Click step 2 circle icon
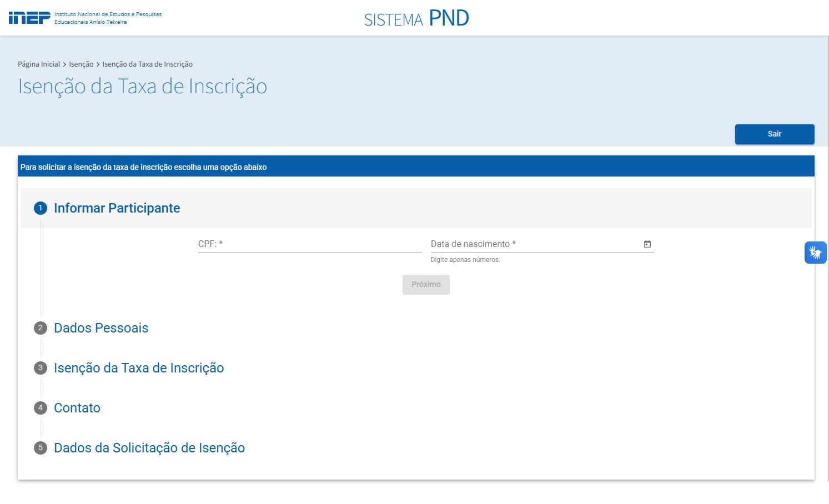This screenshot has height=504, width=829. click(41, 328)
